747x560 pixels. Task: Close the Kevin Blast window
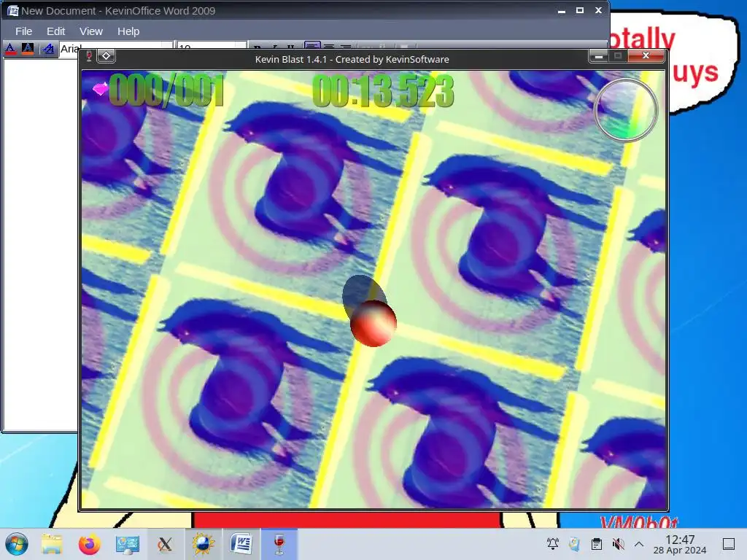tap(646, 55)
